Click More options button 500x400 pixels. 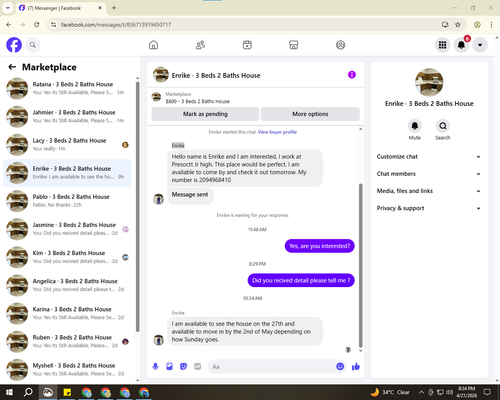click(x=310, y=114)
